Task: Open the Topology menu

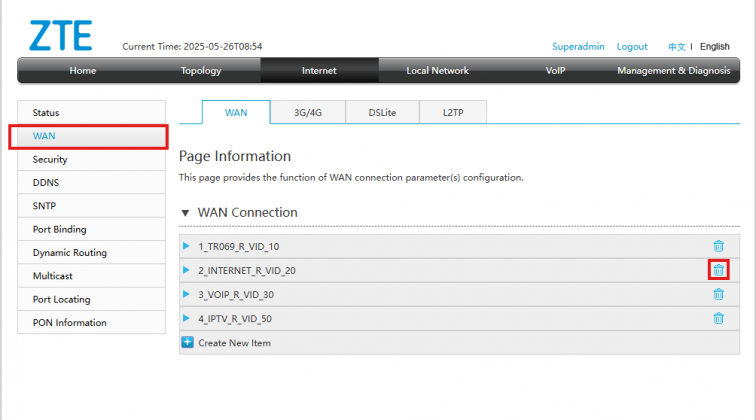Action: [201, 71]
